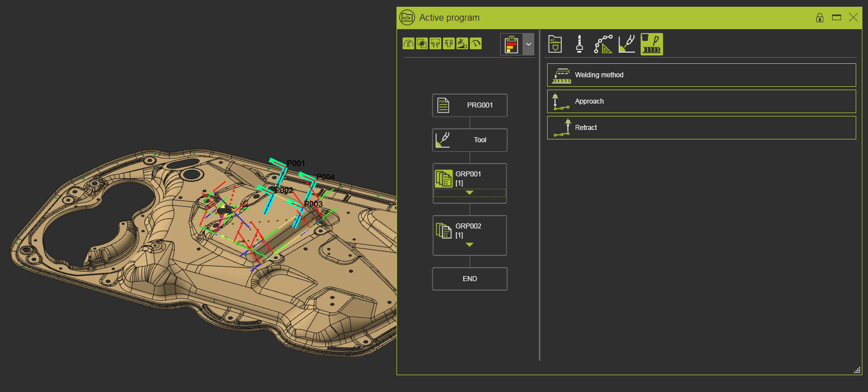Click the collision spark toolbar icon
This screenshot has width=868, height=392.
(x=422, y=44)
